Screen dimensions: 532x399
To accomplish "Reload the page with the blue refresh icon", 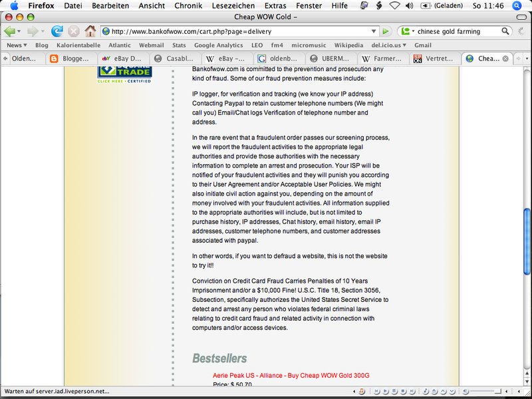I will pyautogui.click(x=57, y=31).
